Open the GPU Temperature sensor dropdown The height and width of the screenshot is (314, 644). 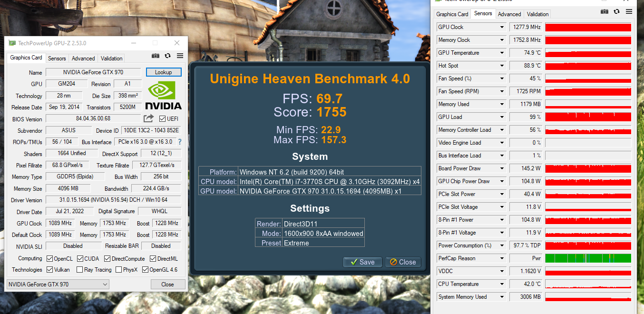pos(501,53)
